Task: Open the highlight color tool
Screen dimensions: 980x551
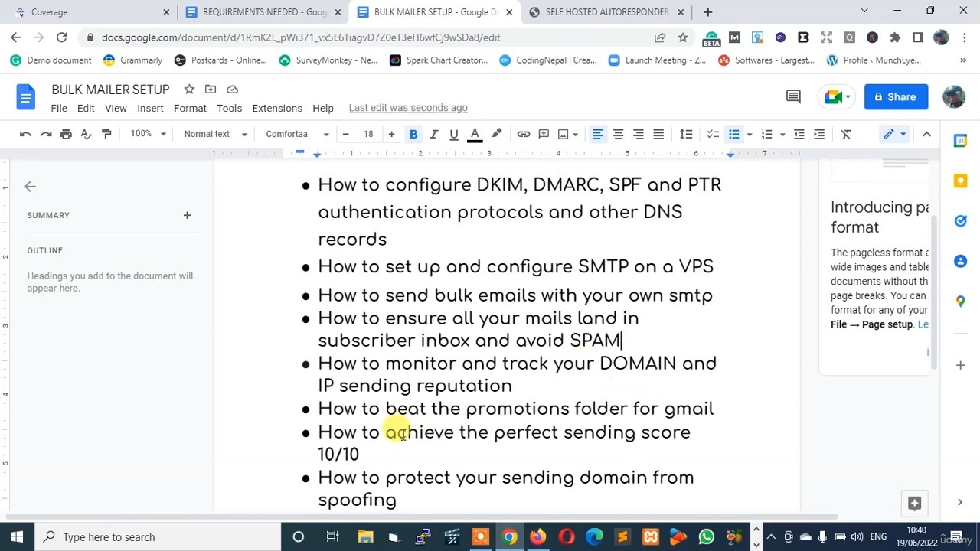Action: pyautogui.click(x=496, y=134)
